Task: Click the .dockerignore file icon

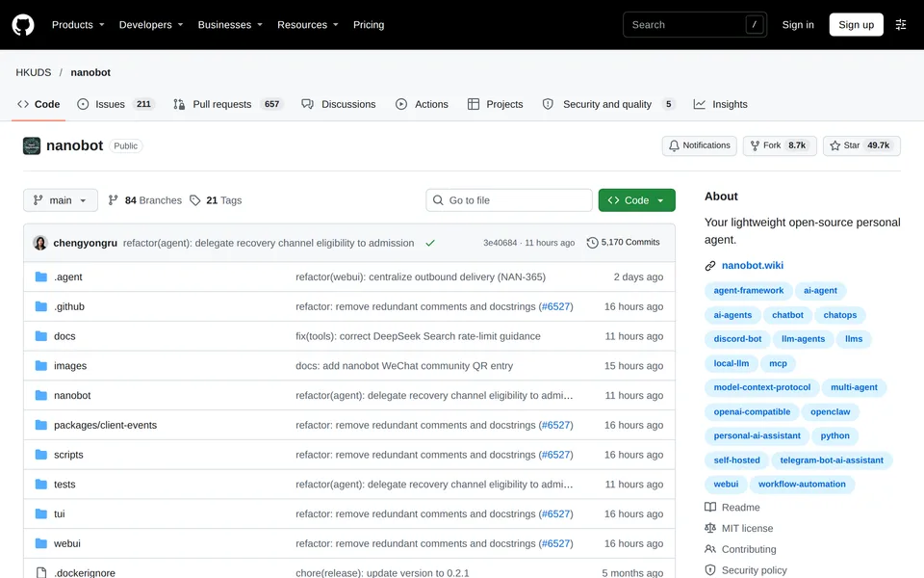Action: (x=40, y=572)
